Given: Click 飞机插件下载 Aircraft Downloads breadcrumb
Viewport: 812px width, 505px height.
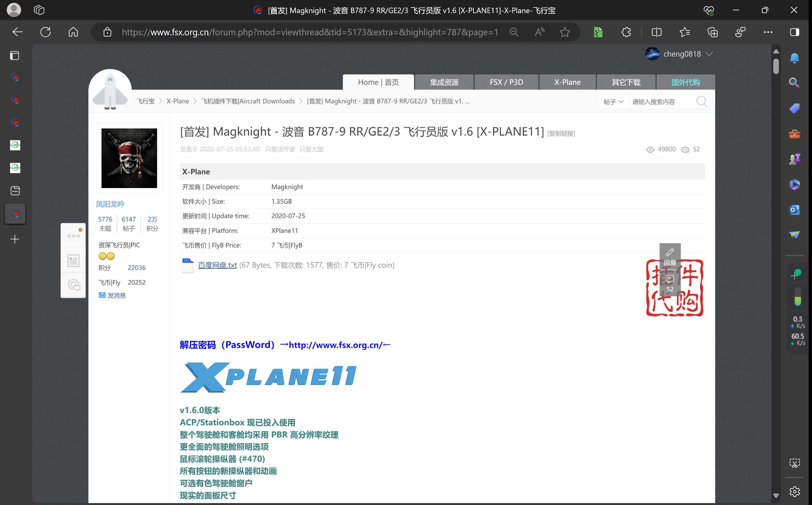Looking at the screenshot, I should tap(248, 101).
